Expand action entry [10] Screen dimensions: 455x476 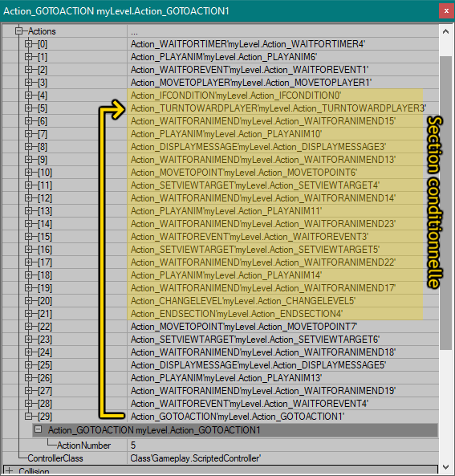(29, 172)
